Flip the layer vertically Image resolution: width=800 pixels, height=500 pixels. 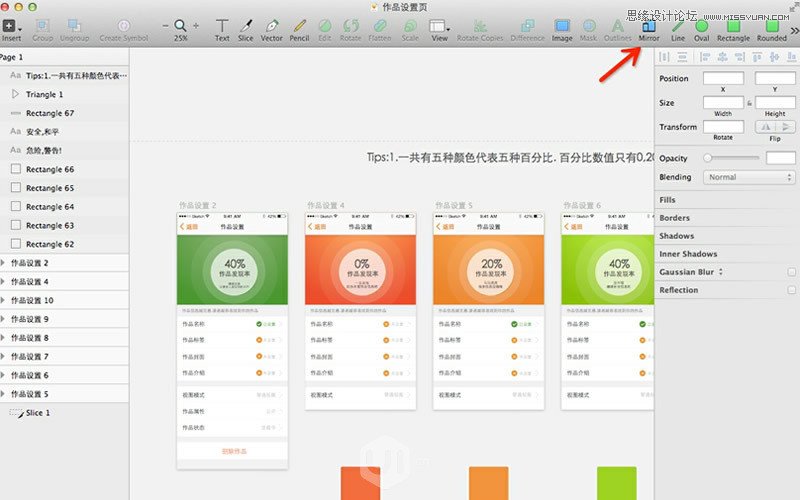pyautogui.click(x=785, y=127)
